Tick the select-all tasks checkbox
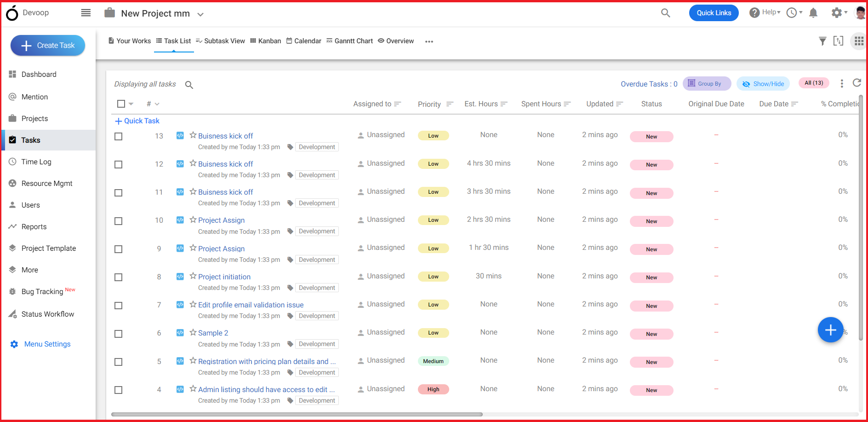Viewport: 868px width, 422px height. (x=121, y=104)
